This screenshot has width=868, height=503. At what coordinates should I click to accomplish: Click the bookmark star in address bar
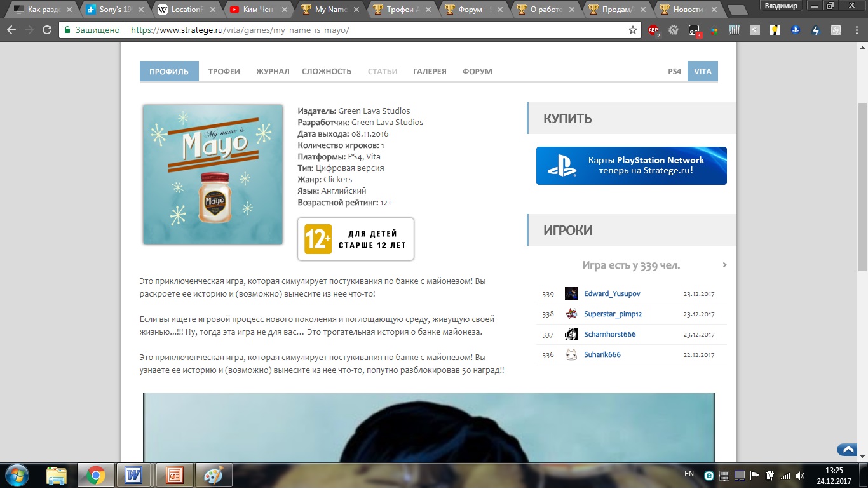(632, 30)
